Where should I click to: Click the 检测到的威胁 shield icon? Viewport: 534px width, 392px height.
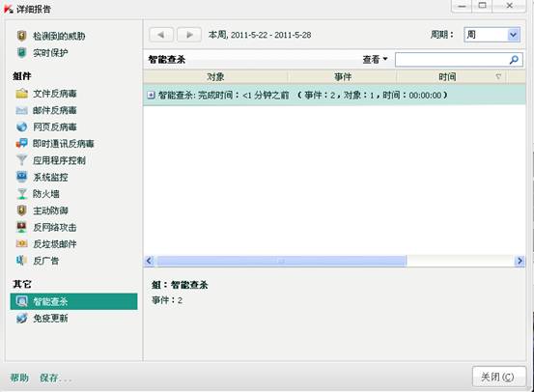tap(22, 36)
